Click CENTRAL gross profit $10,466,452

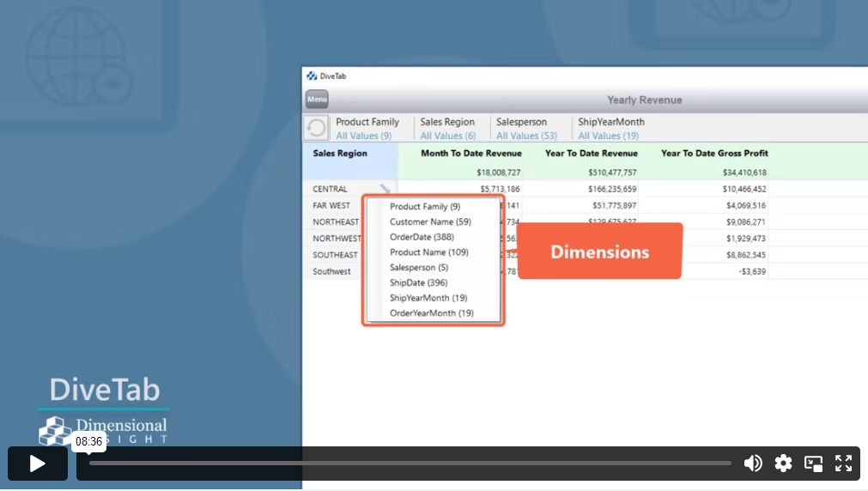click(x=744, y=190)
